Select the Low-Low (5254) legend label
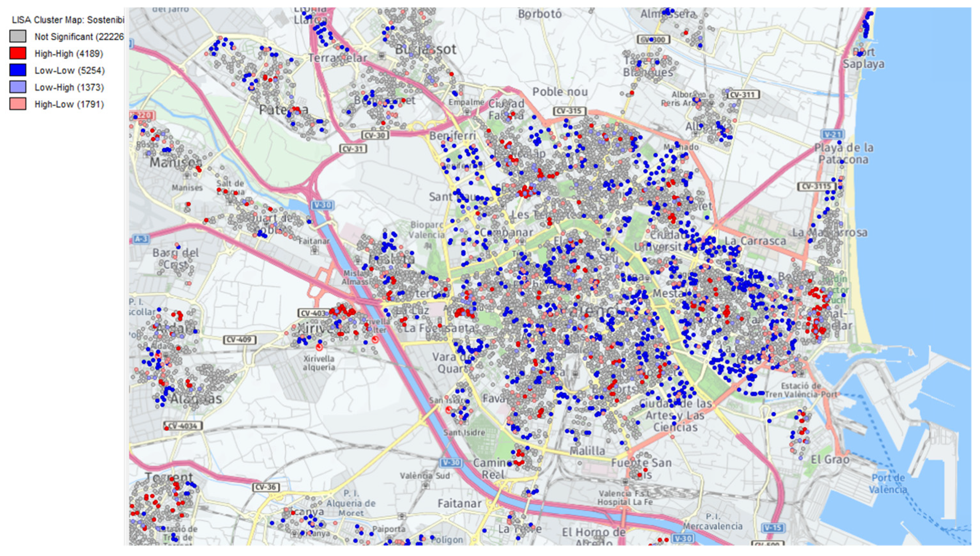This screenshot has height=556, width=980. click(69, 71)
